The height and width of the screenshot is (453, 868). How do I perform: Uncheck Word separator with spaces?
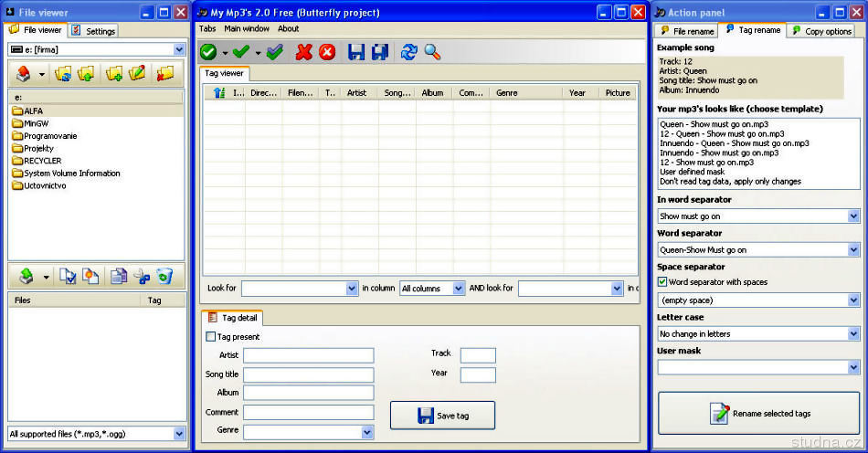662,281
